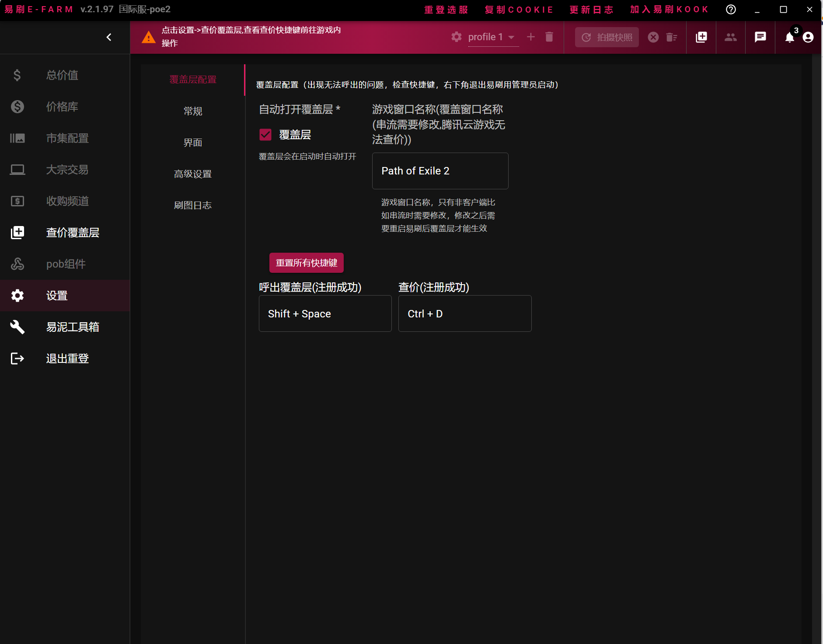
Task: Open the user account avatar icon
Action: click(x=808, y=37)
